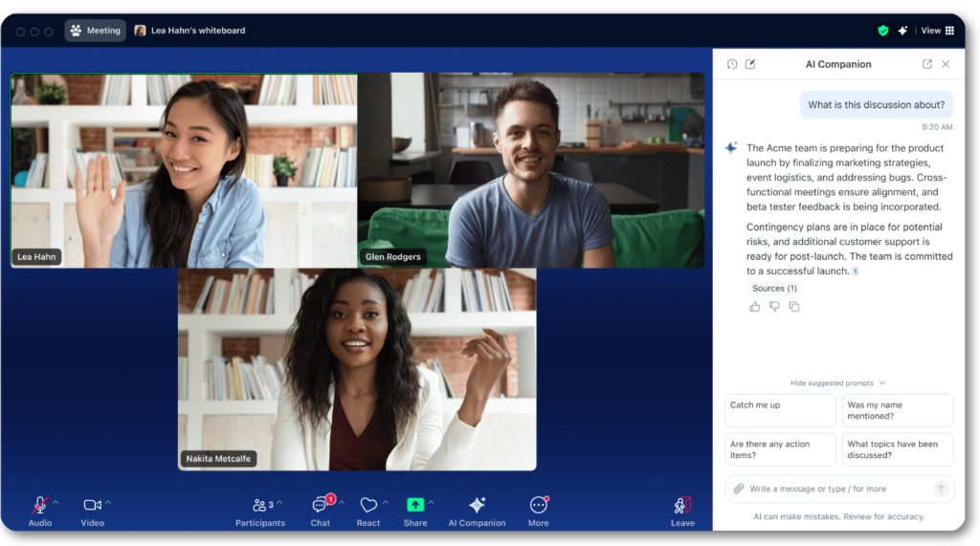980x546 pixels.
Task: Pop out the AI Companion panel
Action: tap(926, 64)
